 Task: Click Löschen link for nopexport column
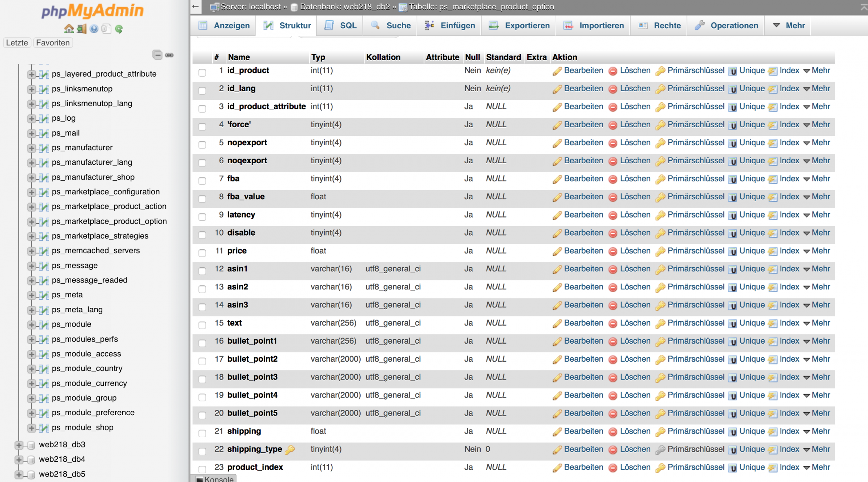pos(635,143)
